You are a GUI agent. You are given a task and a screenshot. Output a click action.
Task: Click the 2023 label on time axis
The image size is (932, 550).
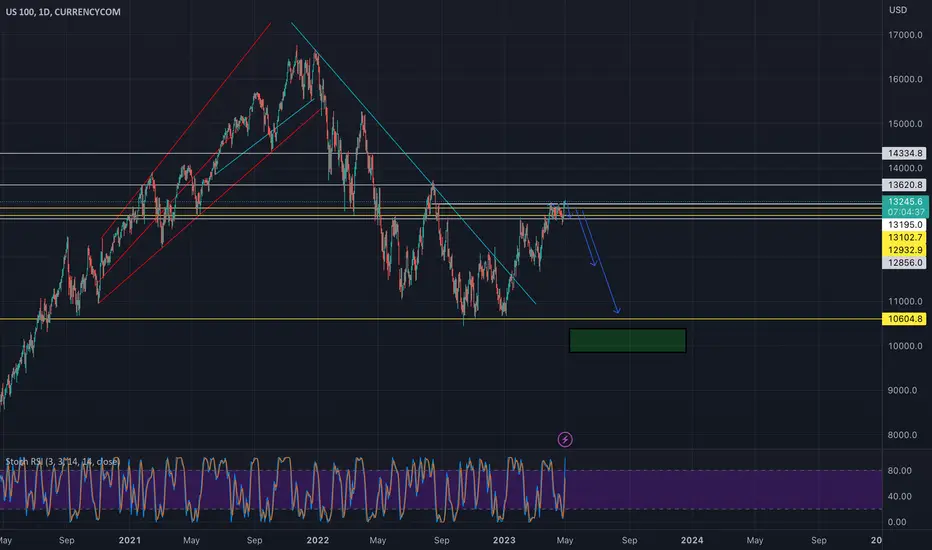tap(504, 540)
